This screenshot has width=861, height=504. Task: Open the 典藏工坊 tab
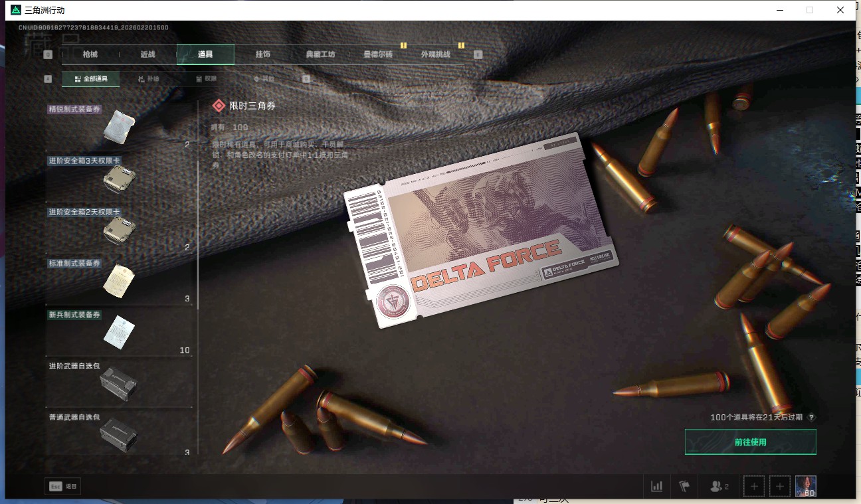point(320,54)
